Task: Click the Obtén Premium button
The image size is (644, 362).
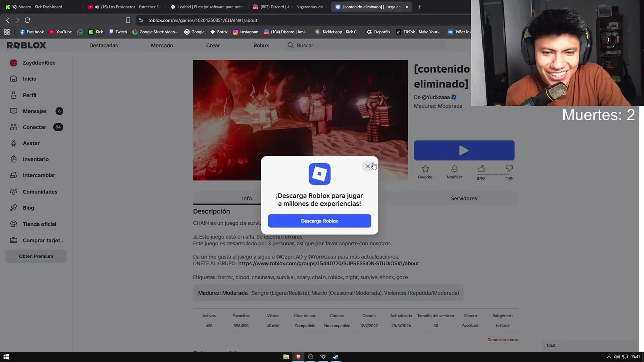Action: pyautogui.click(x=36, y=256)
